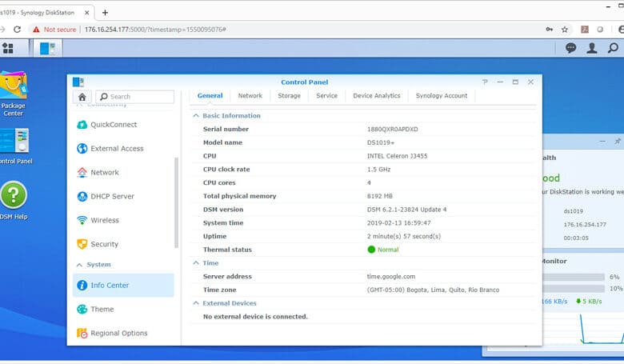The width and height of the screenshot is (624, 364).
Task: Open the DSM search magnifier icon
Action: click(614, 48)
